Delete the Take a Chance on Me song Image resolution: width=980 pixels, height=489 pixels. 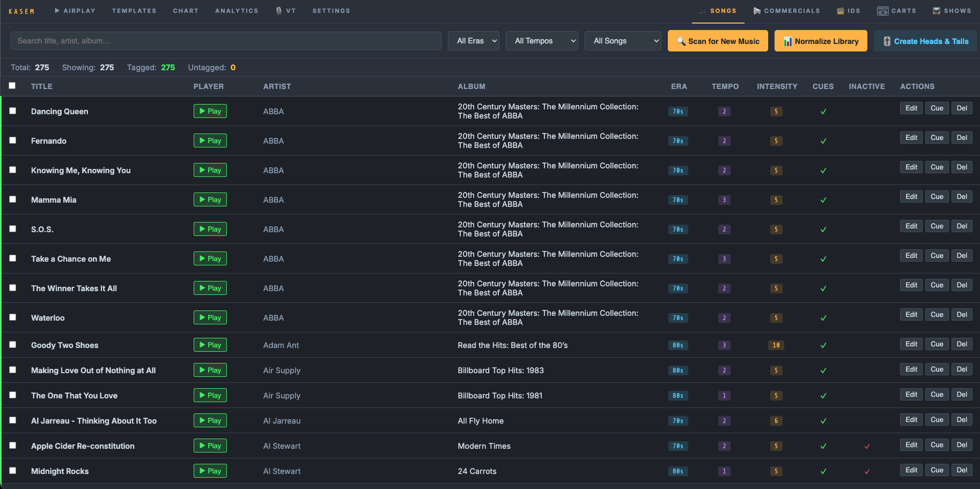[x=962, y=256]
